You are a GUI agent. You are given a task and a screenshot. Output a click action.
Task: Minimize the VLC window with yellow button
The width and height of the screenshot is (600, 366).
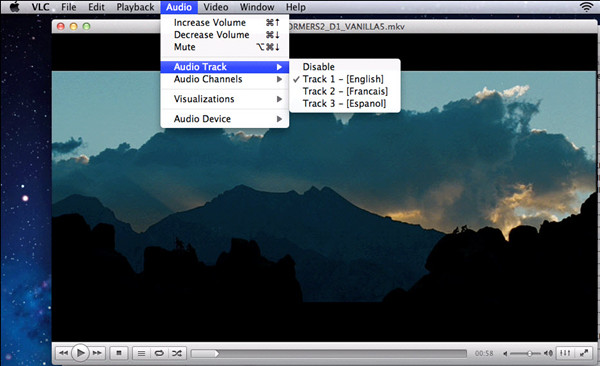(x=74, y=26)
